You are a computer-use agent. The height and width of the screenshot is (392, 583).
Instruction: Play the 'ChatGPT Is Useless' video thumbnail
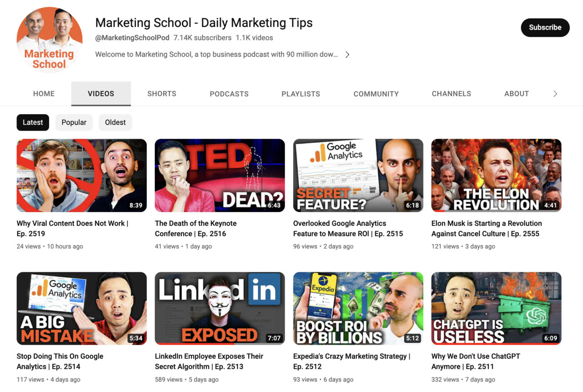[x=496, y=308]
